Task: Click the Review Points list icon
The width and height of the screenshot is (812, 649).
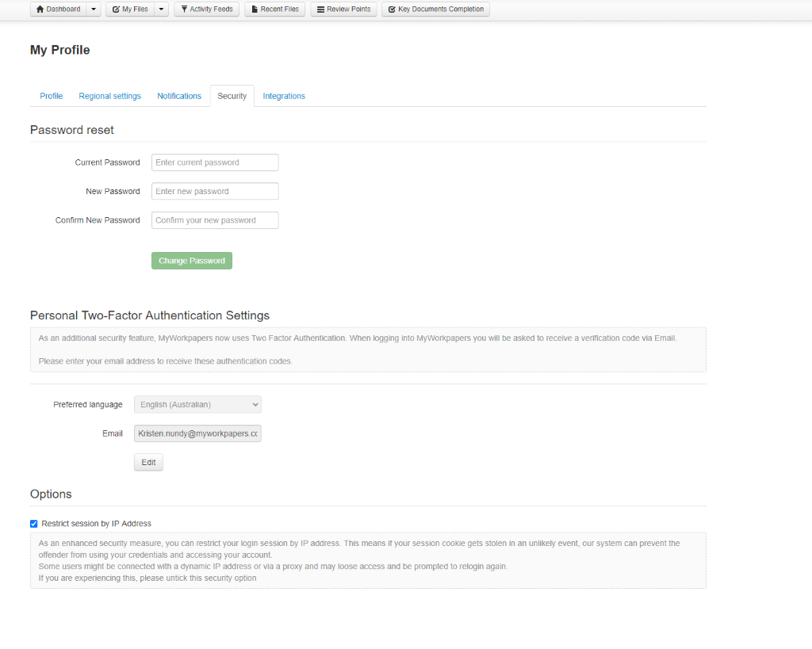Action: (x=320, y=10)
